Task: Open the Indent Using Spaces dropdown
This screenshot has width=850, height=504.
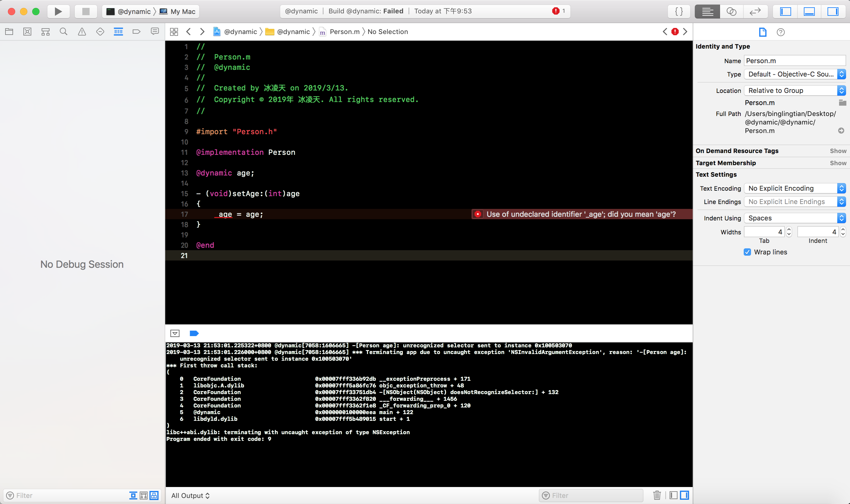Action: [794, 218]
